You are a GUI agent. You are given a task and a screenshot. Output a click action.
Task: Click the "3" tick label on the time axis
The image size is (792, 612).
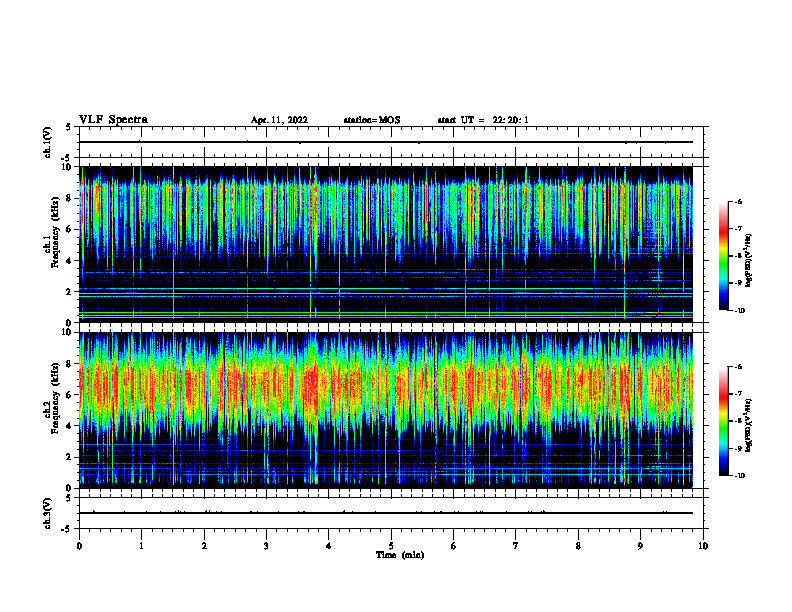tap(266, 546)
